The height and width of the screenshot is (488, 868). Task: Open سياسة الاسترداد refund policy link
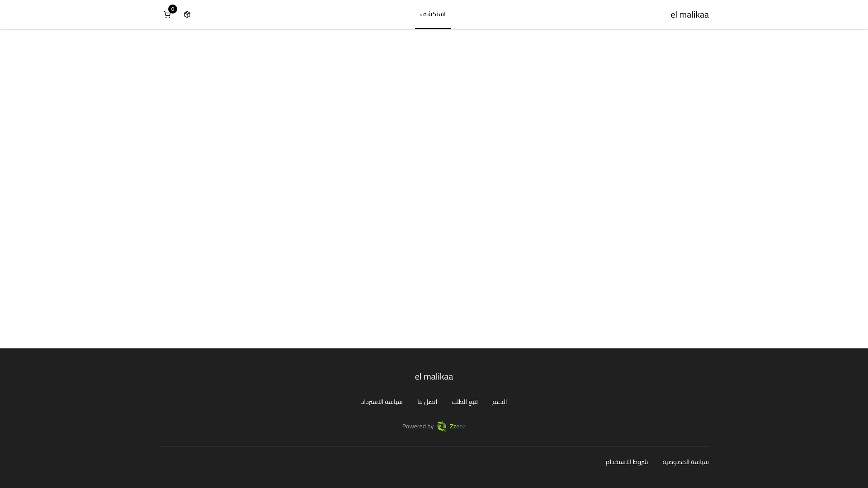click(382, 402)
